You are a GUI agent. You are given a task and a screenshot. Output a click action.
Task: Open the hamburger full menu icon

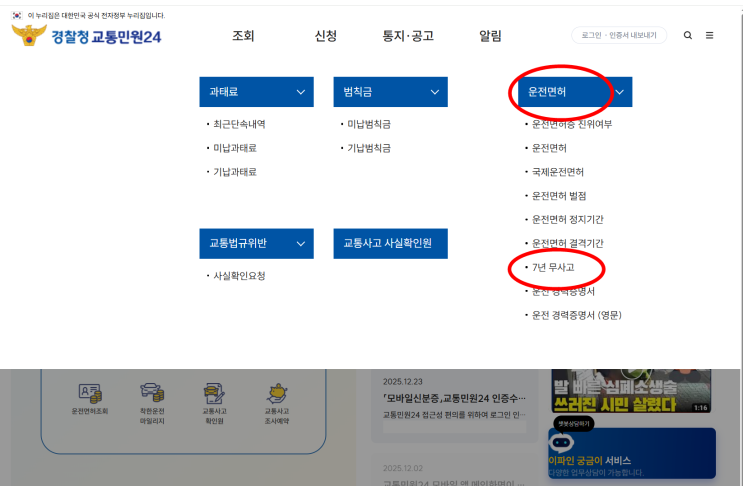tap(709, 35)
